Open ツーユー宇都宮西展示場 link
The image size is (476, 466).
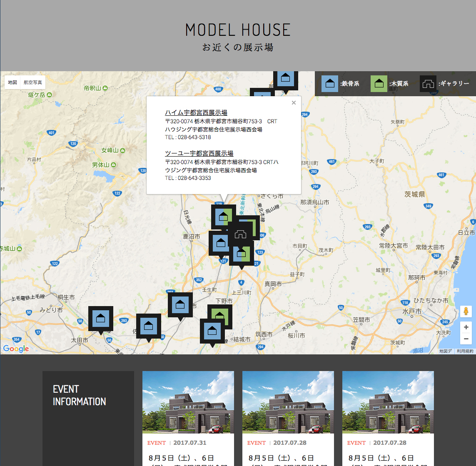(x=199, y=154)
